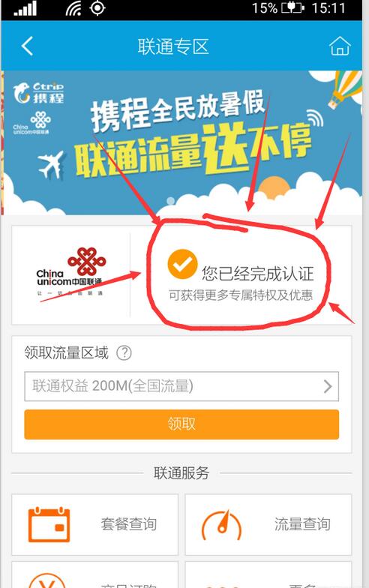Select the 流量查询 service tile
This screenshot has width=369, height=588.
click(268, 524)
